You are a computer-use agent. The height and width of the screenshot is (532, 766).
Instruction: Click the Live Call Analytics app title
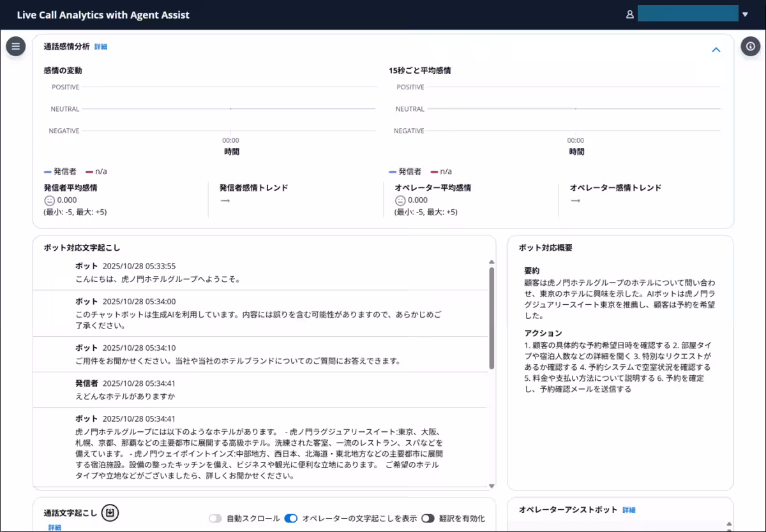103,15
